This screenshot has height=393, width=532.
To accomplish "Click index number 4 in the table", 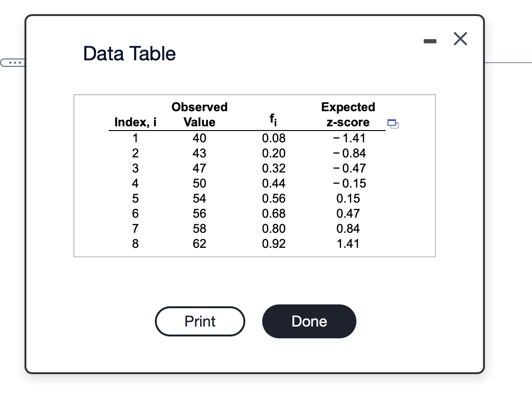I will (135, 183).
